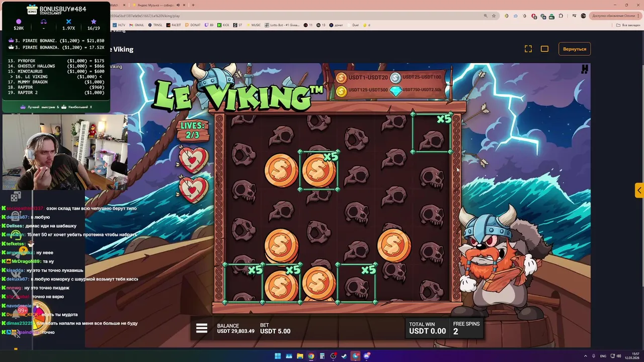Viewport: 644px width, 362px height.
Task: Bookmark this page with the star icon
Action: [494, 16]
